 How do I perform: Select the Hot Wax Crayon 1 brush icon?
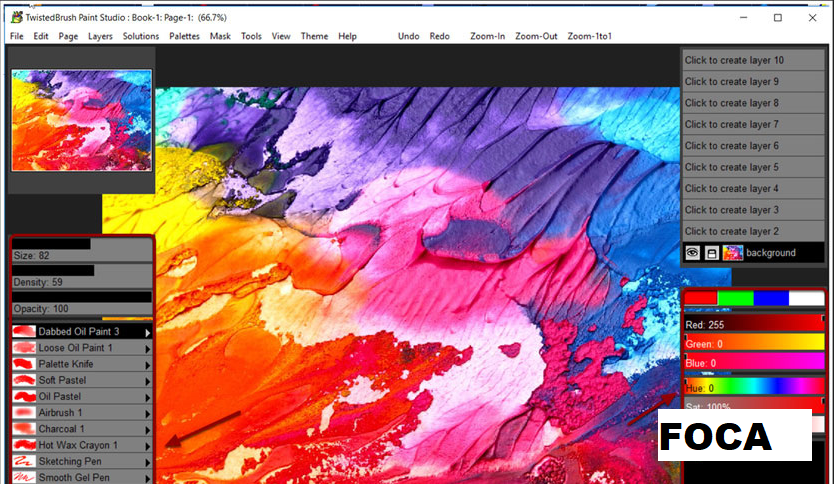pyautogui.click(x=24, y=445)
